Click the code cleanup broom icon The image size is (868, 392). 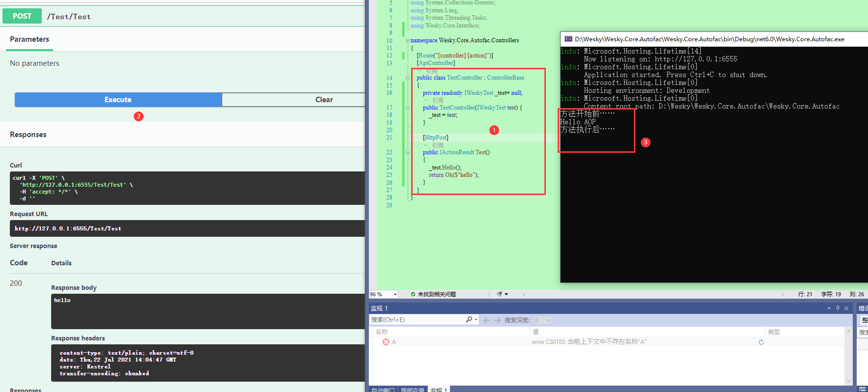click(x=500, y=294)
